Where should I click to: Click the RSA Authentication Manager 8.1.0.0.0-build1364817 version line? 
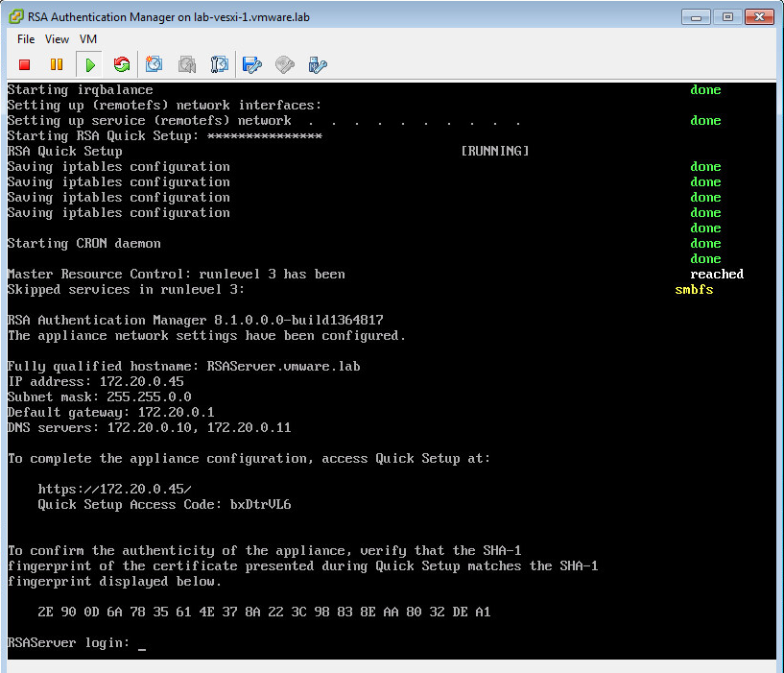196,321
